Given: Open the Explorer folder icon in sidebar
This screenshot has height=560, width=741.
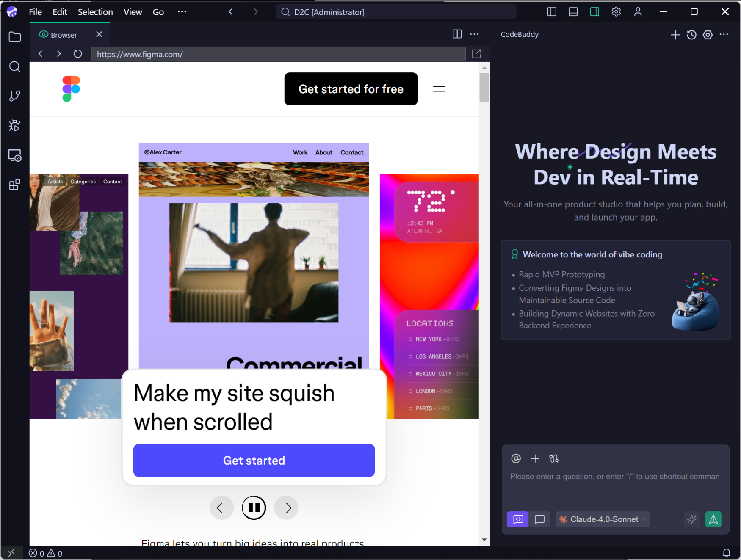Looking at the screenshot, I should pyautogui.click(x=15, y=37).
